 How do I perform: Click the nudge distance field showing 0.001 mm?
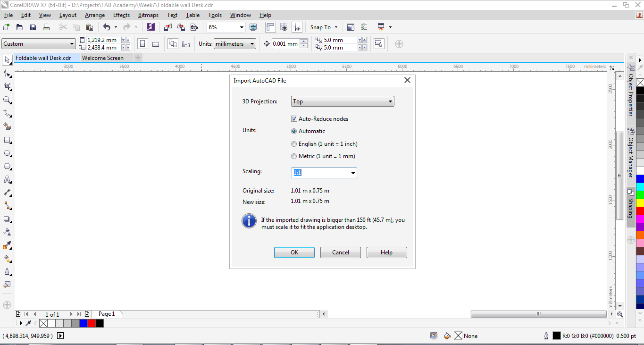point(286,44)
